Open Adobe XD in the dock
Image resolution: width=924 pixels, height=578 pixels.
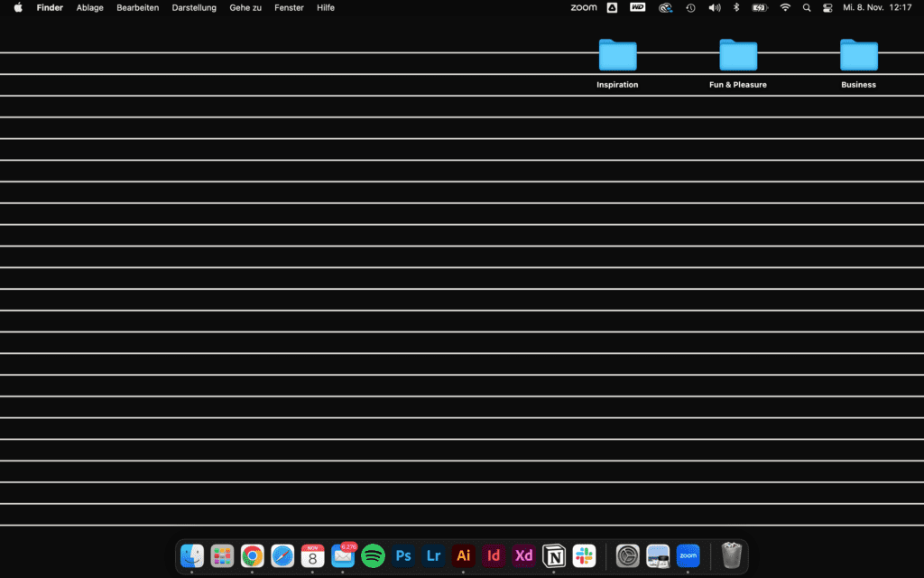click(x=523, y=555)
